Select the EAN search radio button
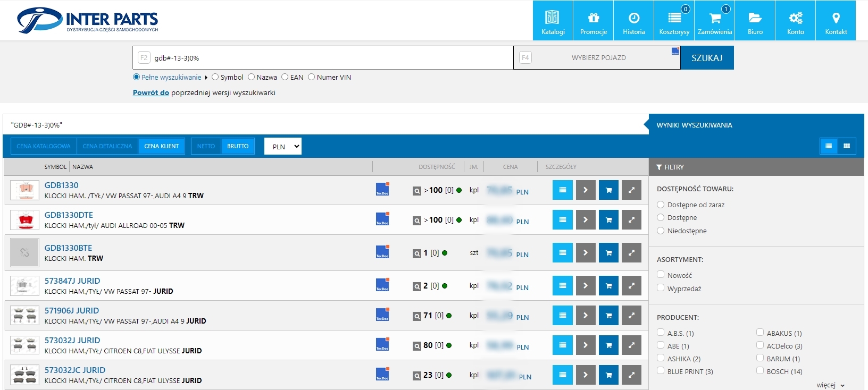868x390 pixels. [x=285, y=77]
